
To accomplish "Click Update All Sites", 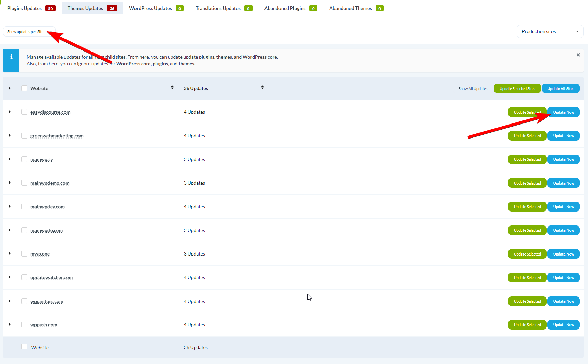I will coord(560,88).
